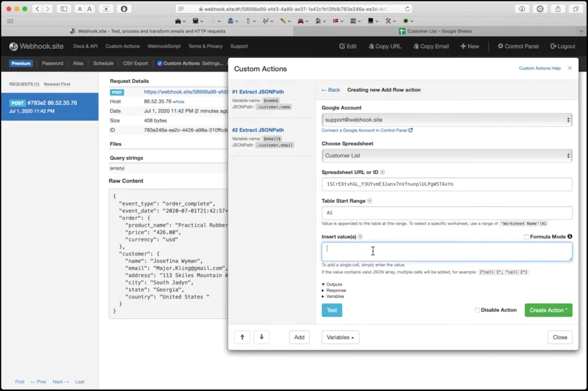Screen dimensions: 588x391
Task: Click the Test button
Action: point(332,310)
